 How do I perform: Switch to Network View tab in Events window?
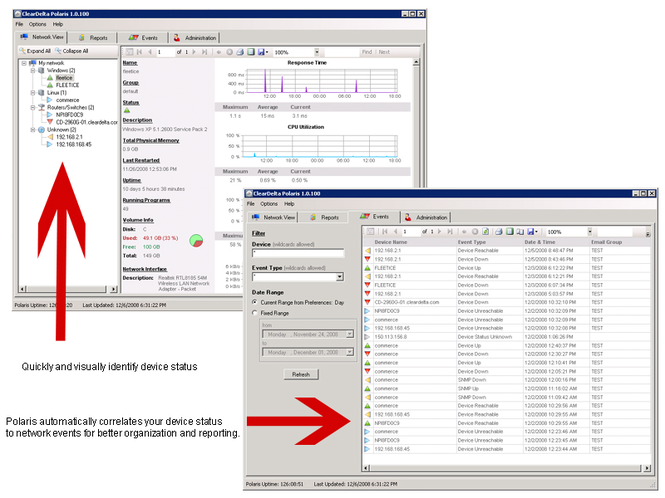tap(274, 217)
